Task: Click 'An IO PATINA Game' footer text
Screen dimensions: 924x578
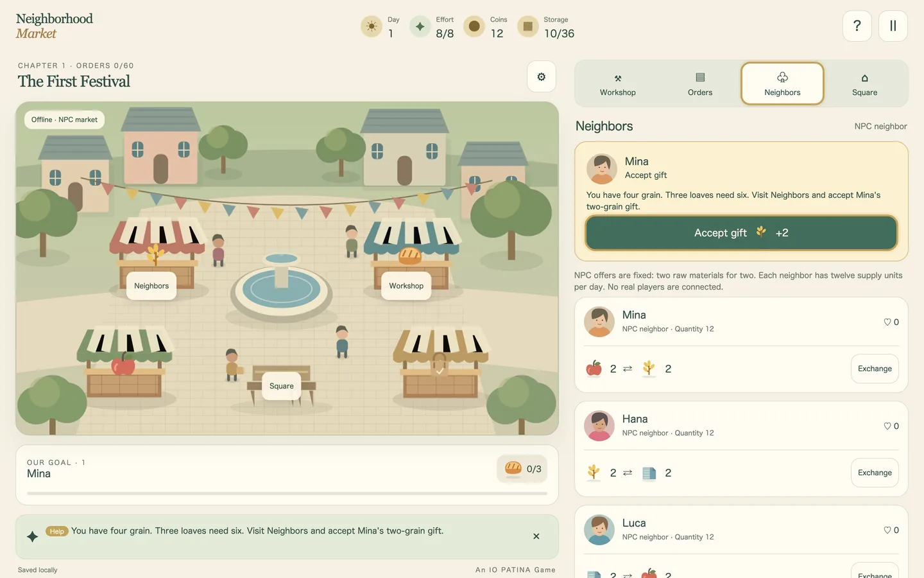Action: pyautogui.click(x=515, y=570)
